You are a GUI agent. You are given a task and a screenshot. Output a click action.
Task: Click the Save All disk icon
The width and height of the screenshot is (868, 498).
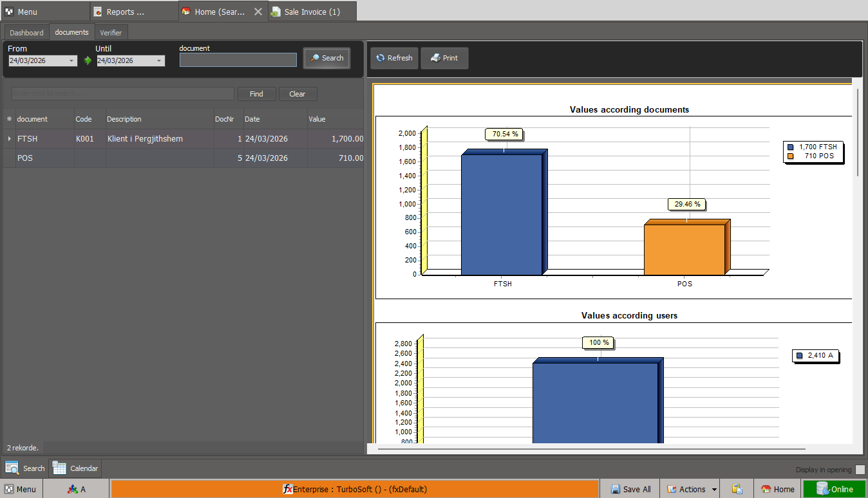click(616, 489)
